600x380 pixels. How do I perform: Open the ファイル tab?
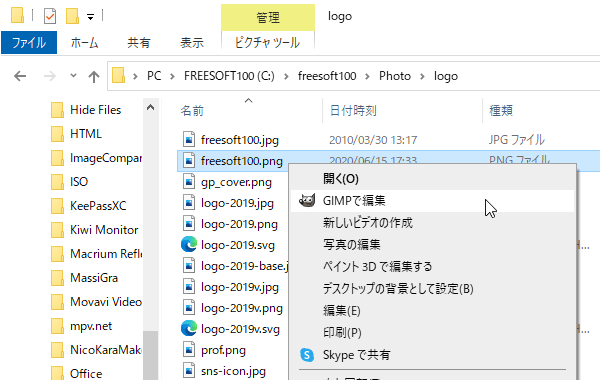(29, 42)
